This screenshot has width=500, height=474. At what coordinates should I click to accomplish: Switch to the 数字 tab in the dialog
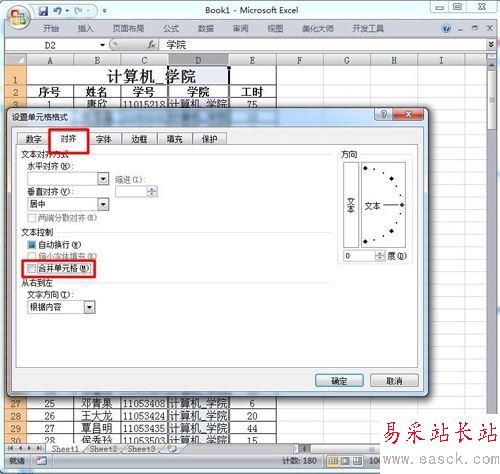click(x=33, y=139)
